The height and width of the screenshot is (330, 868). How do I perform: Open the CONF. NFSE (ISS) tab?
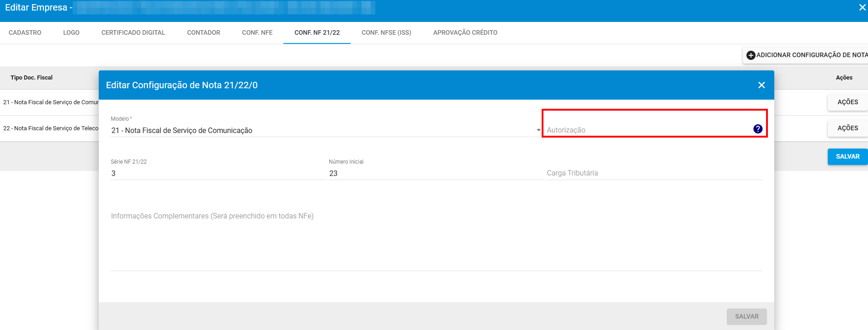click(x=386, y=32)
